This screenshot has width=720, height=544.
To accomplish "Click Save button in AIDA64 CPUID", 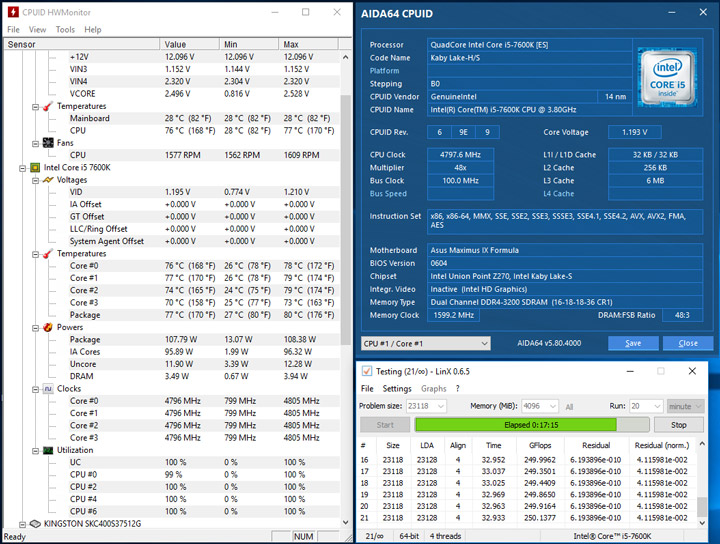I will (x=633, y=343).
